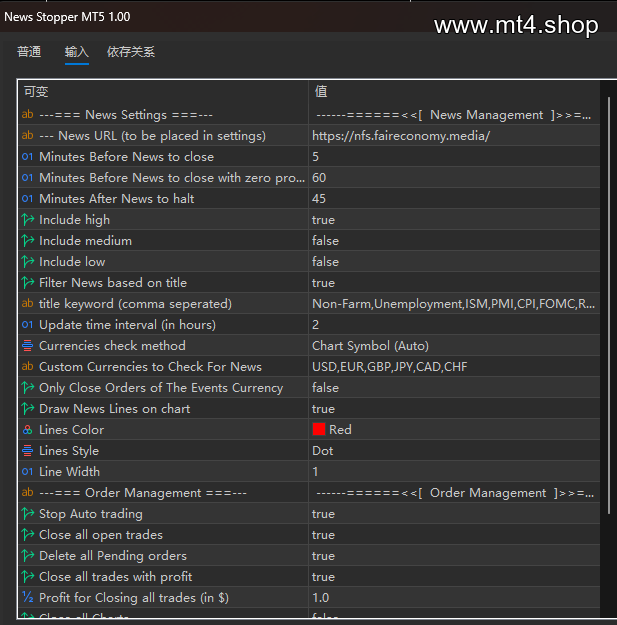Click boolean icon beside Include medium
617x625 pixels.
pos(28,241)
